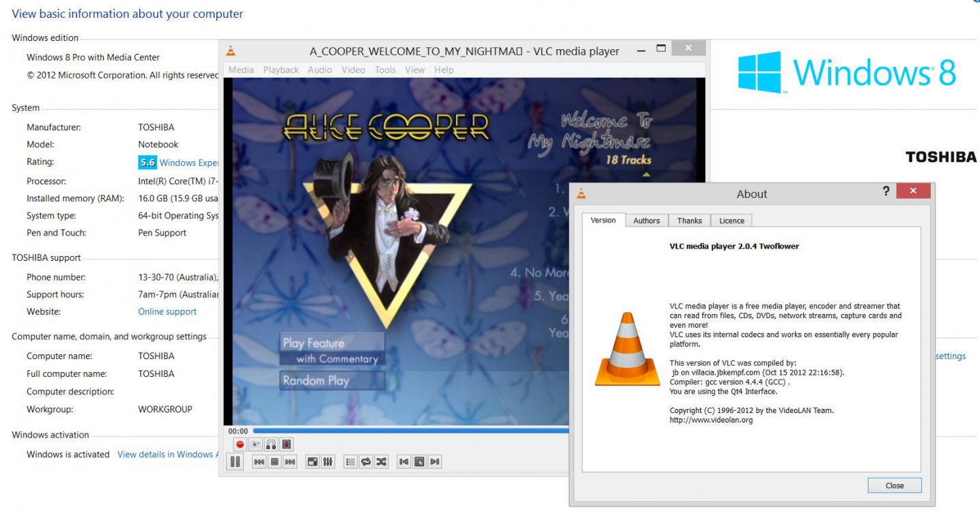Click 'Windows 8 Pro with Media Center' text
980x512 pixels.
93,57
